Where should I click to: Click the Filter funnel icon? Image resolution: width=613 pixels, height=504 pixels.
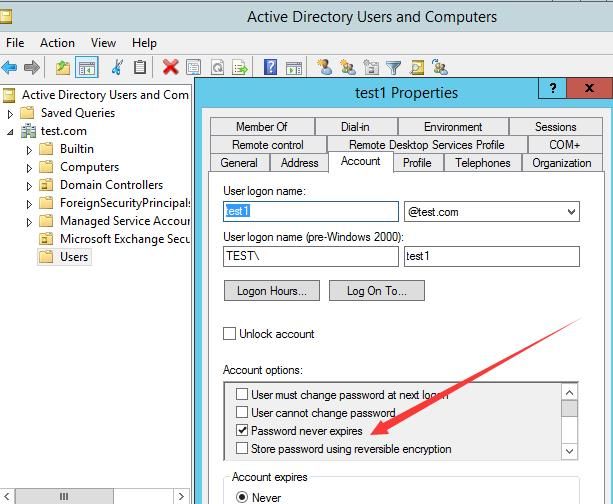click(x=393, y=67)
